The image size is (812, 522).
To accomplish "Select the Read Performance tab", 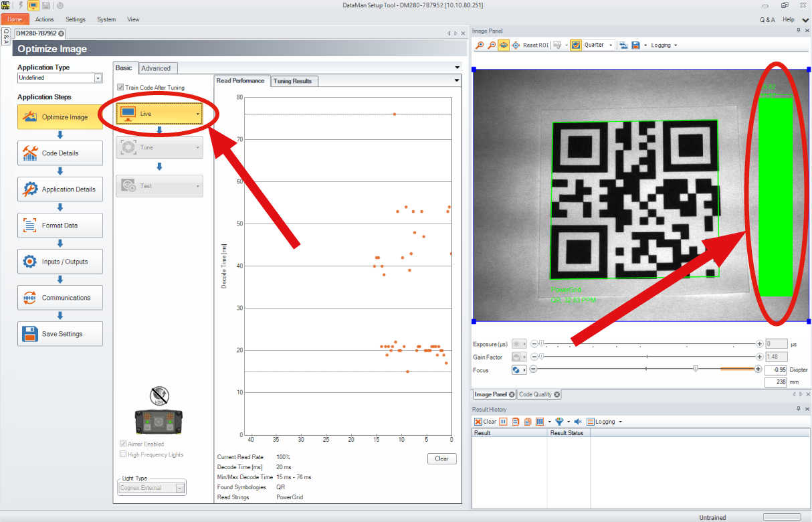I will (241, 80).
